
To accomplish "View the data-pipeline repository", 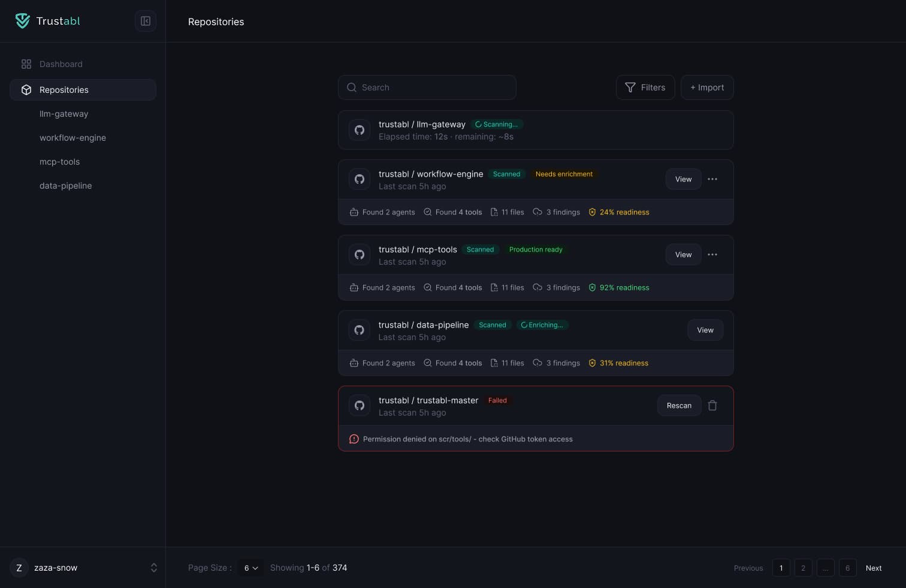I will click(705, 330).
